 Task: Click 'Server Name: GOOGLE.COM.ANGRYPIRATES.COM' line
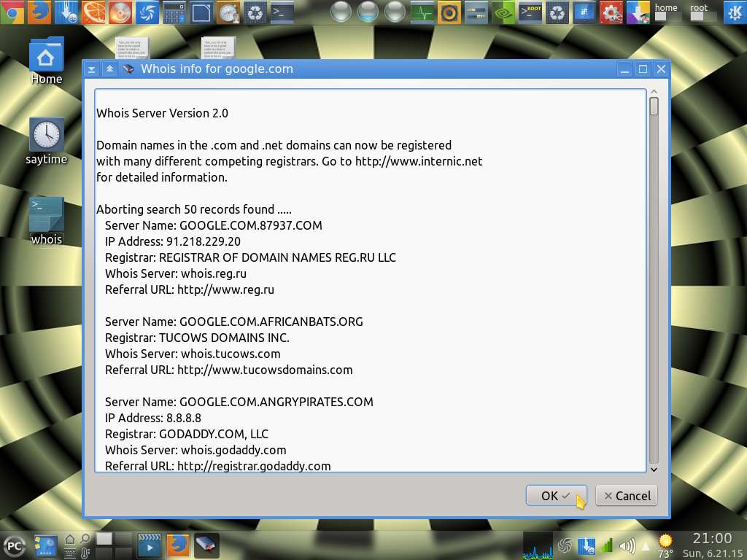coord(239,402)
